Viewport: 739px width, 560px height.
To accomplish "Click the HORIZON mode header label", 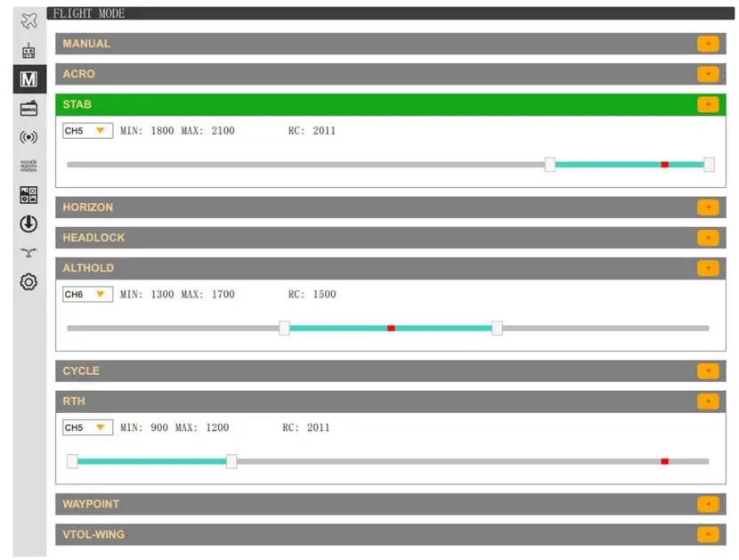I will (x=88, y=207).
